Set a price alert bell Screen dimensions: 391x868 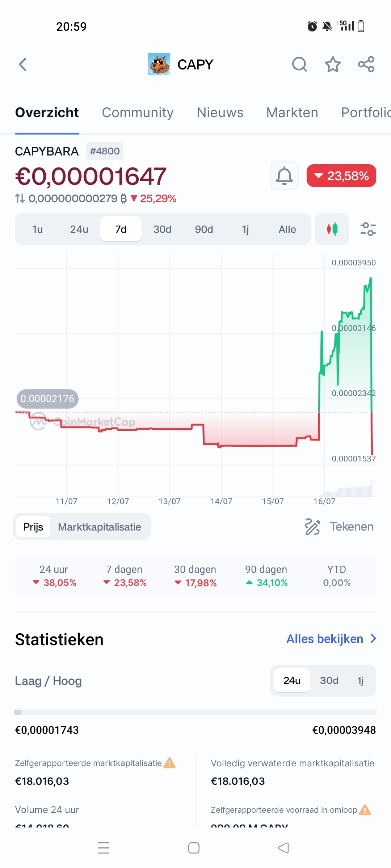coord(284,176)
